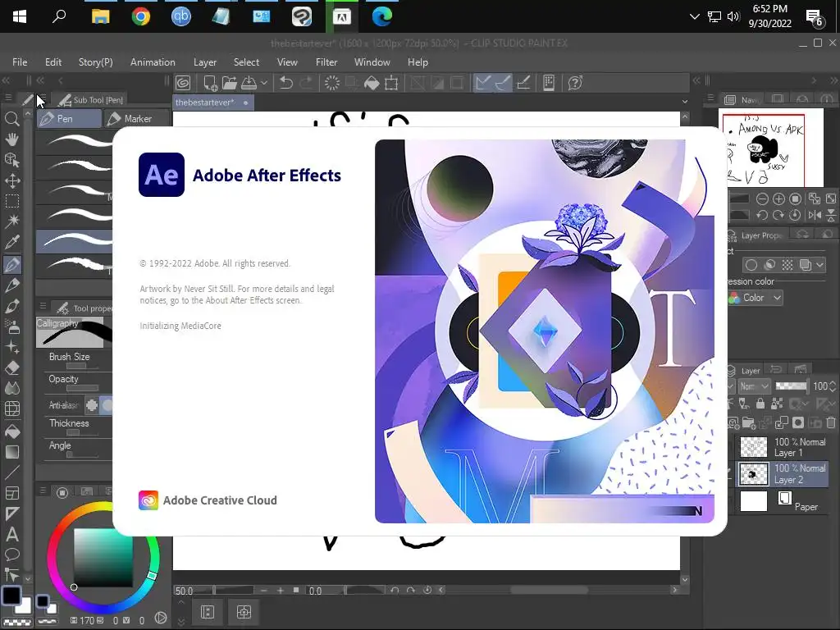Image resolution: width=840 pixels, height=630 pixels.
Task: Select the Paper layer
Action: 783,501
